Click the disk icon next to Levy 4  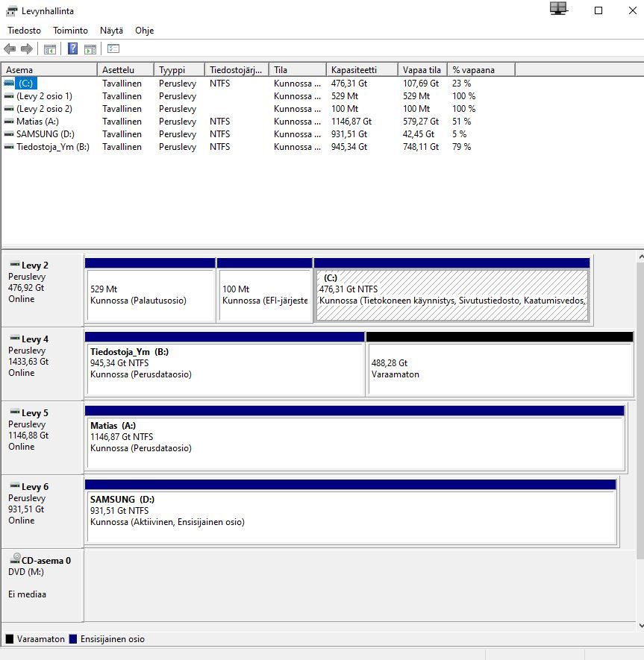15,338
